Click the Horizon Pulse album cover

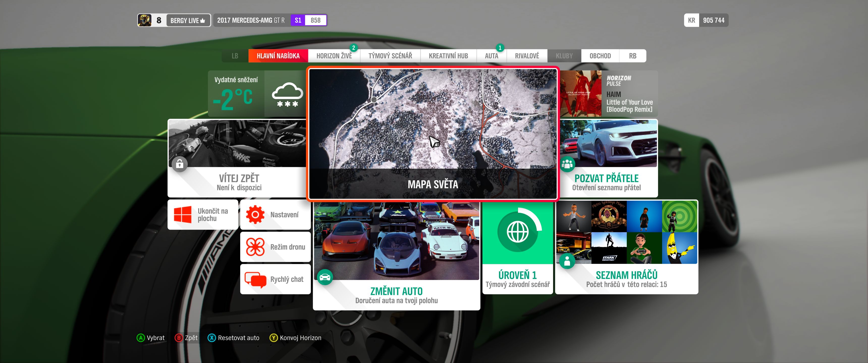point(581,94)
